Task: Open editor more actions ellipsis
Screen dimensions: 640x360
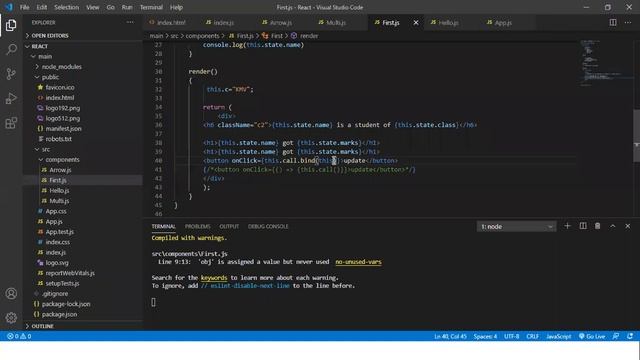Action: click(628, 22)
